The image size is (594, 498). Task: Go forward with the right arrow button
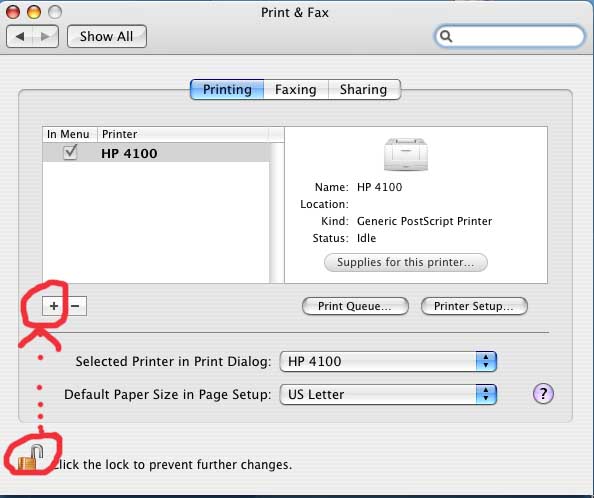tap(45, 36)
